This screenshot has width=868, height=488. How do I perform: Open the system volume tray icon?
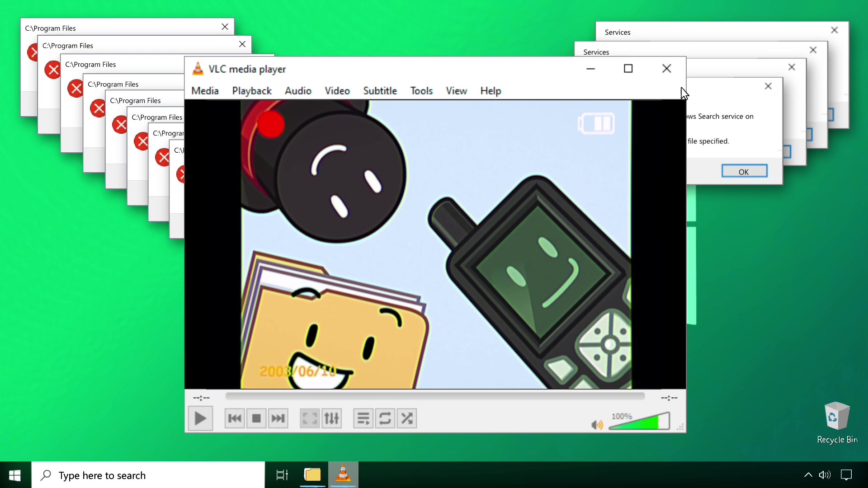click(x=825, y=475)
